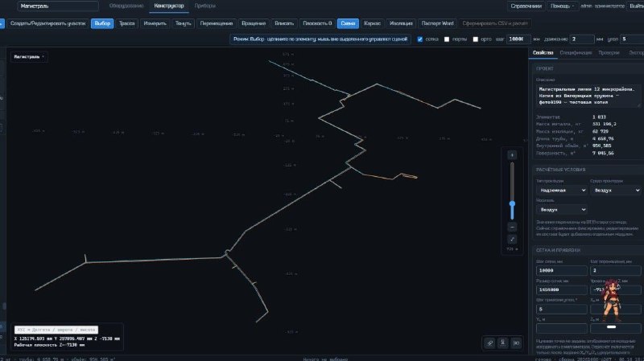The height and width of the screenshot is (361, 644).
Task: Activate the Измерить tool
Action: (155, 23)
